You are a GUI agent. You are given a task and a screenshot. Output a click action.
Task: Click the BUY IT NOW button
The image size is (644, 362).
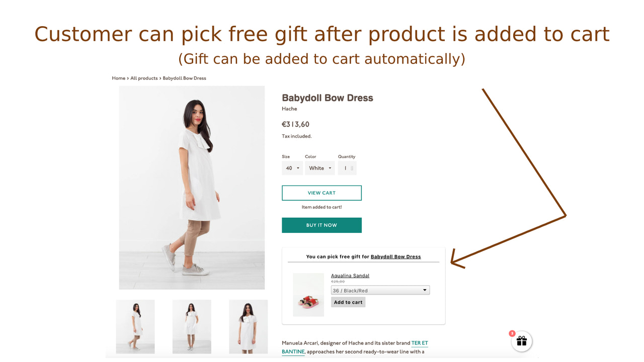tap(321, 225)
